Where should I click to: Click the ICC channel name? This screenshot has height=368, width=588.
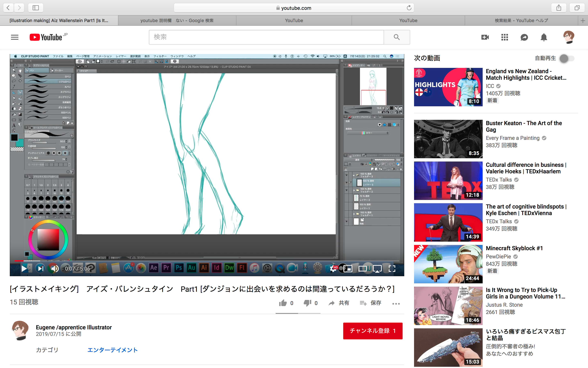(490, 86)
